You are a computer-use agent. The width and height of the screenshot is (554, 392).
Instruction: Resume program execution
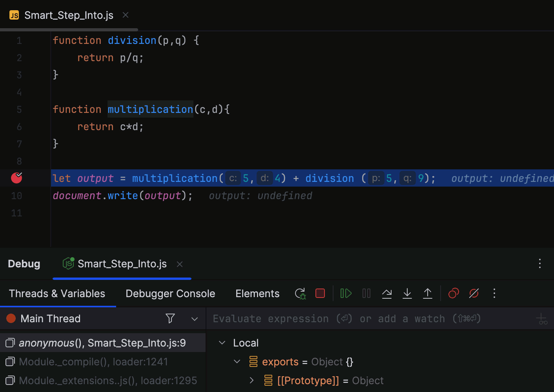click(x=345, y=293)
